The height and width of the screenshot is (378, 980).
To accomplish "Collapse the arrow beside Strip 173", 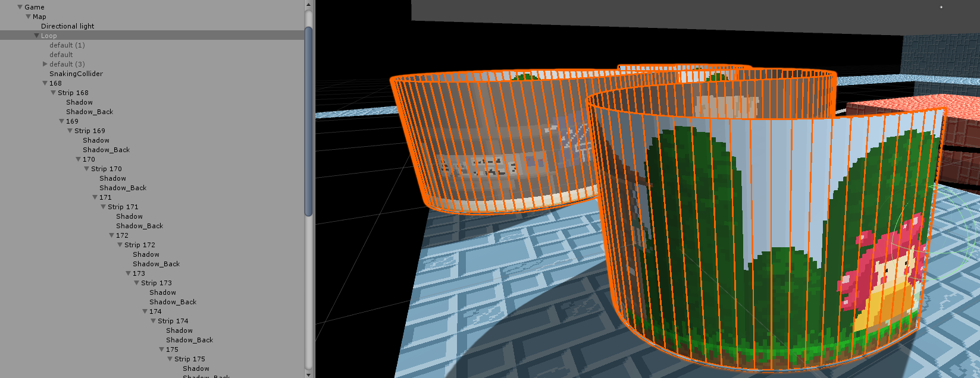I will click(136, 283).
